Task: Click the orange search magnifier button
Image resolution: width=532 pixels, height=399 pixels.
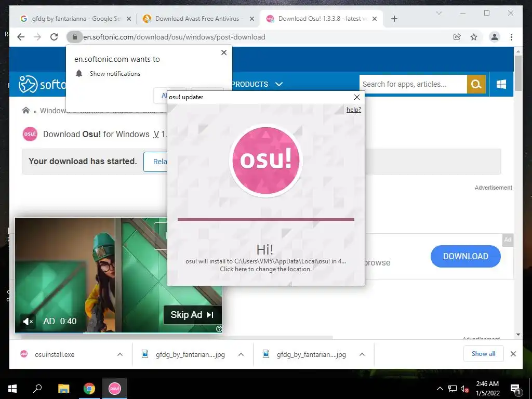Action: (x=476, y=84)
